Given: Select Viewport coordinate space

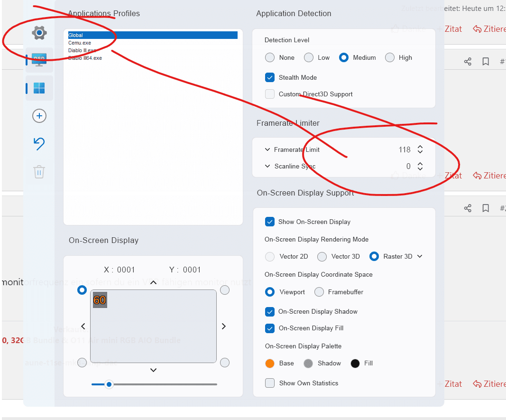Looking at the screenshot, I should tap(270, 292).
